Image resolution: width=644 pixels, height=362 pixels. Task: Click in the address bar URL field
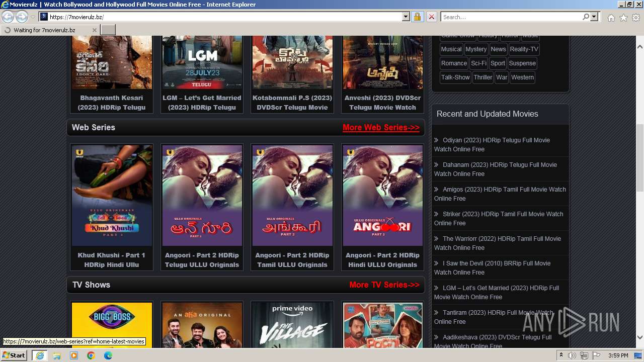pos(225,17)
